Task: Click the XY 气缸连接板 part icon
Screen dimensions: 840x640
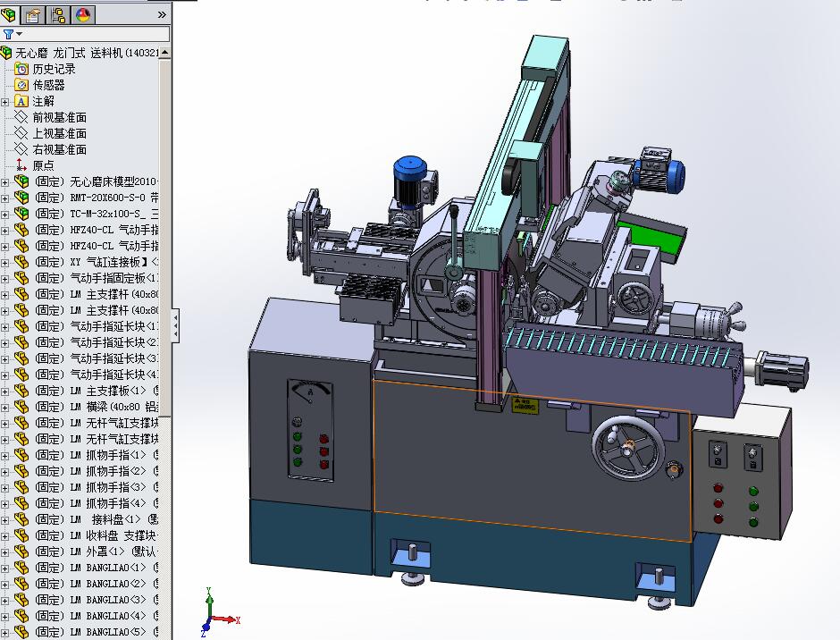Action: [21, 262]
